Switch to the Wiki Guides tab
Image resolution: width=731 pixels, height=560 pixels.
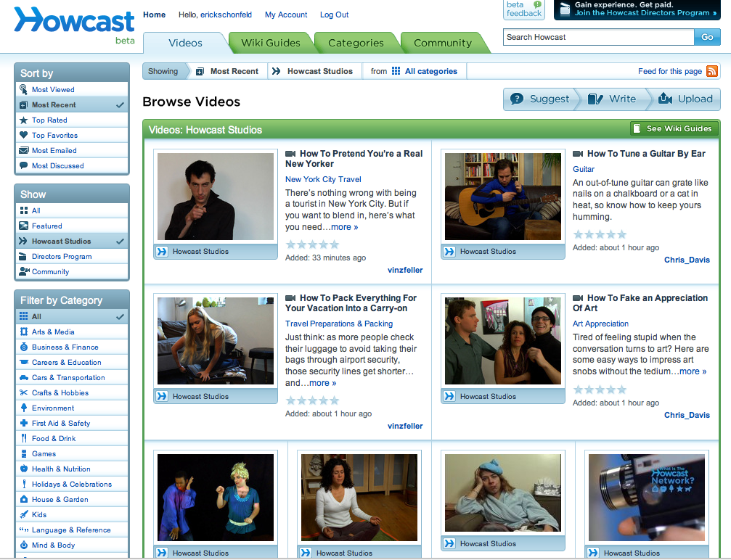coord(270,43)
